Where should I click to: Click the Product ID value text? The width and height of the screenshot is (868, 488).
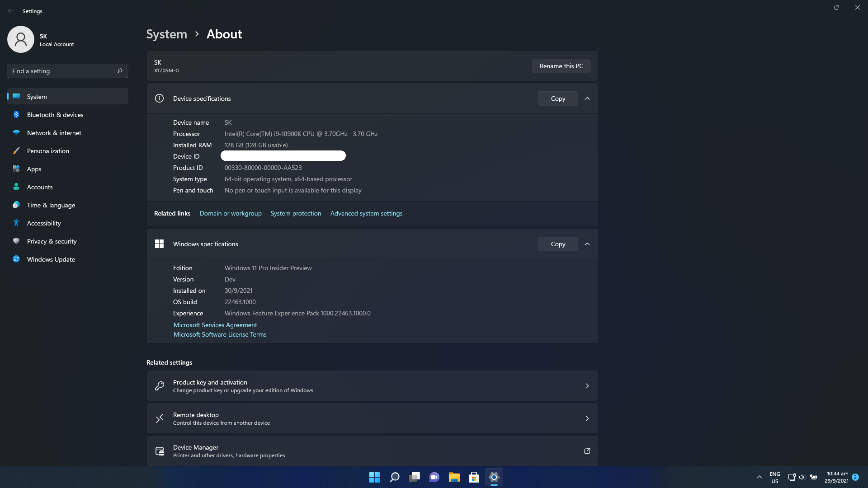point(263,168)
